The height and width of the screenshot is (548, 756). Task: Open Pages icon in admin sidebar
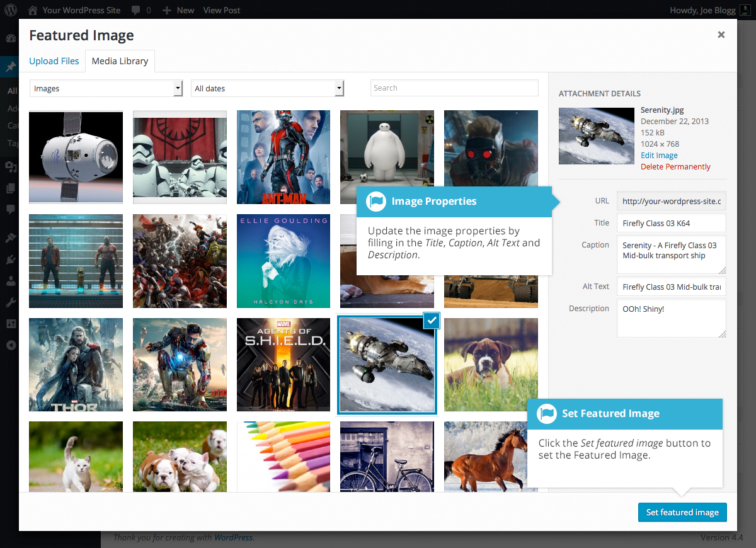click(11, 188)
